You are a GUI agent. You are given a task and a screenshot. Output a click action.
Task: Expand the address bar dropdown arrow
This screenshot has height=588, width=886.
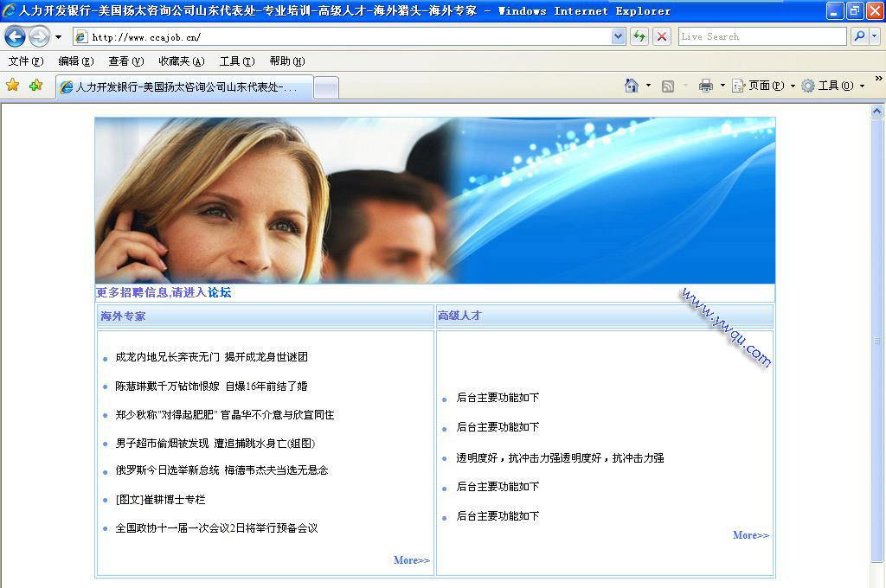coord(618,36)
